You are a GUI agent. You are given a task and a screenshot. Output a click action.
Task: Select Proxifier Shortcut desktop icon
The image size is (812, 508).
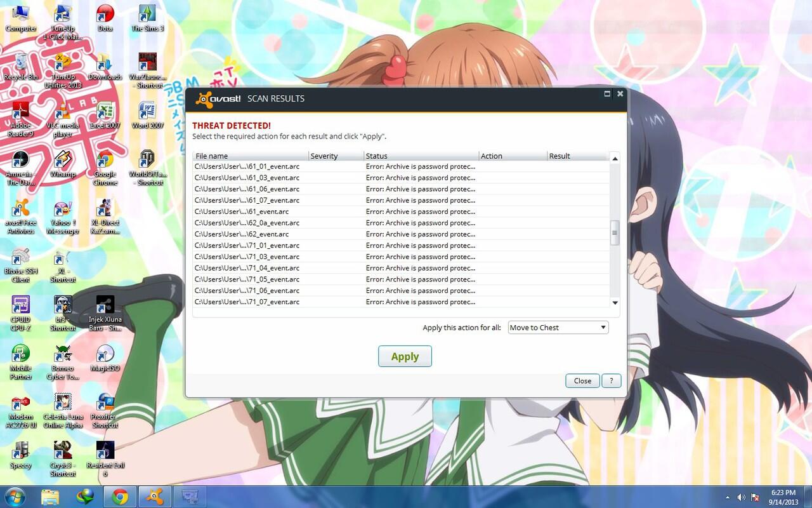coord(105,410)
